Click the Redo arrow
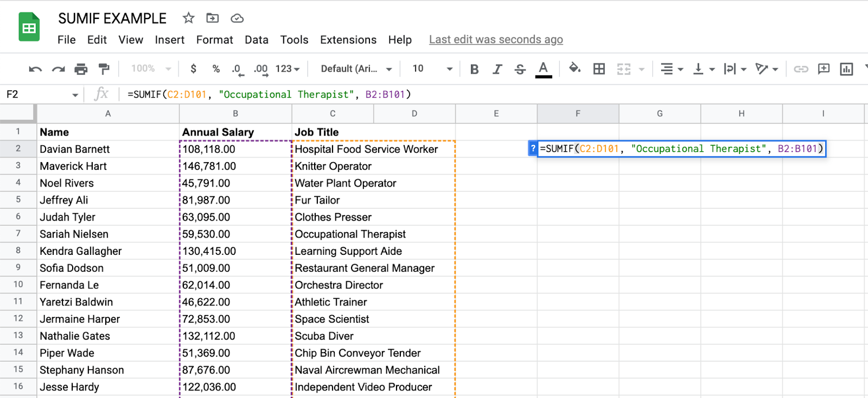The height and width of the screenshot is (398, 868). tap(58, 69)
